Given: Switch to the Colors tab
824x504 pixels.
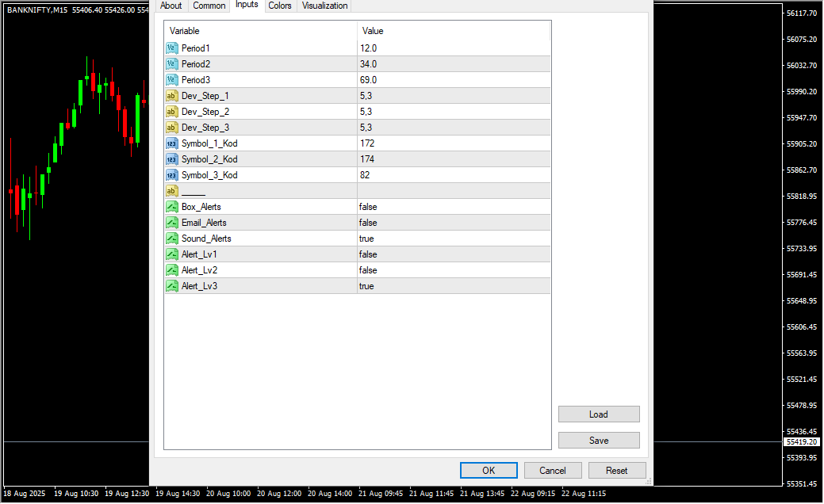Looking at the screenshot, I should [280, 6].
